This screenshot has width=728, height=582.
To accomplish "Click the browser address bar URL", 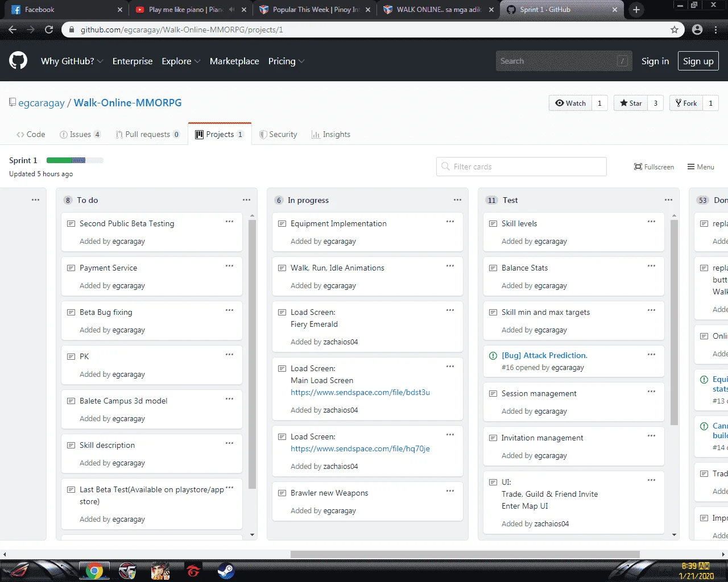I will (x=182, y=30).
